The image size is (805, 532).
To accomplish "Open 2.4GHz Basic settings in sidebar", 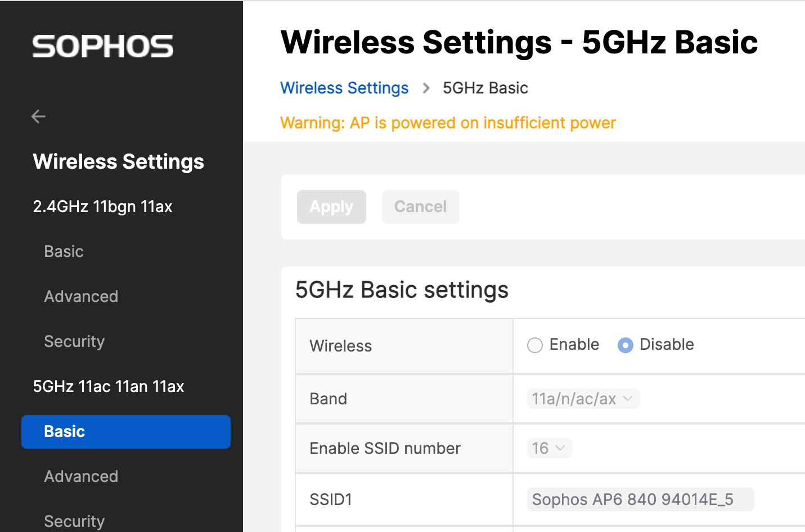I will [x=64, y=251].
